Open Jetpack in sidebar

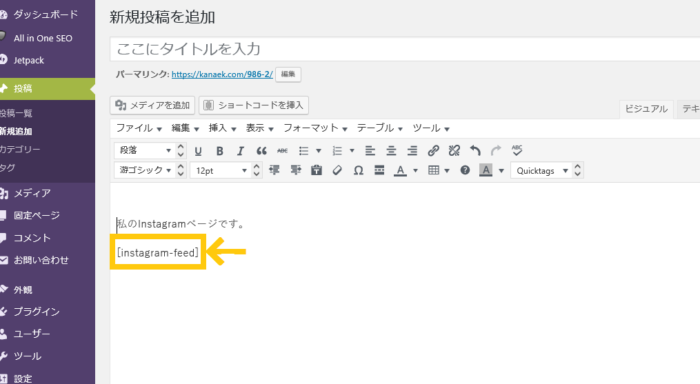coord(29,60)
